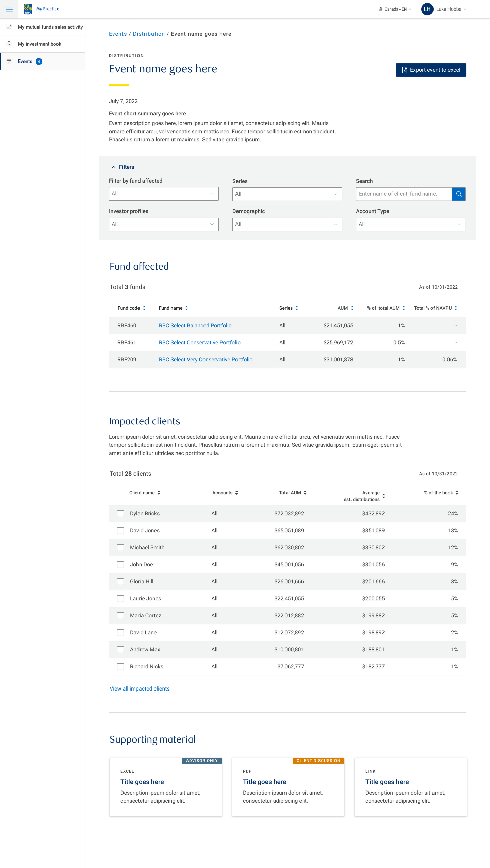The width and height of the screenshot is (490, 868).
Task: Open My mutual funds sales activity
Action: (43, 27)
